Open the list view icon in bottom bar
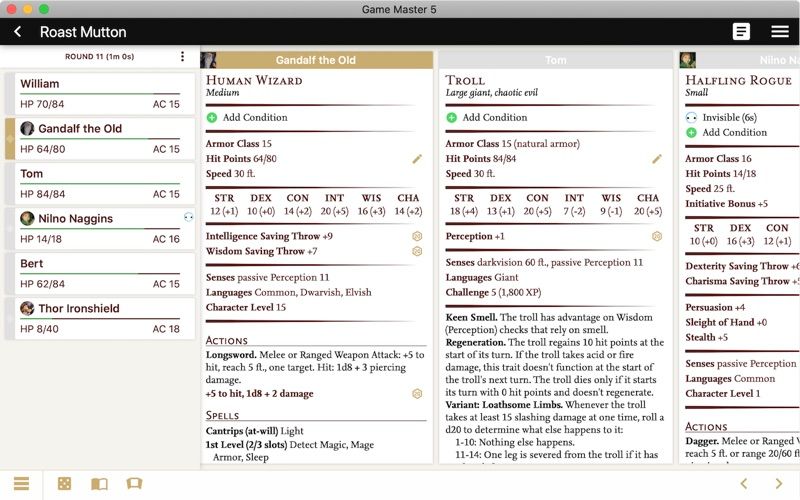This screenshot has width=800, height=500. pos(21,483)
